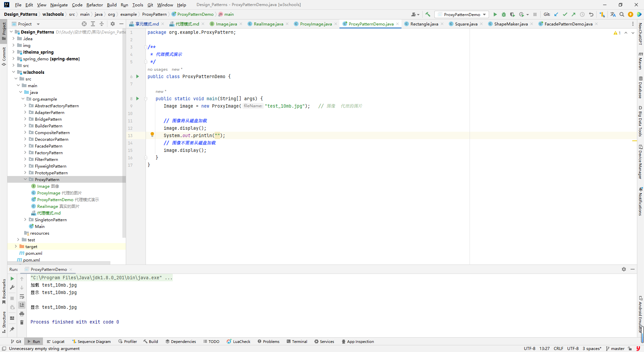This screenshot has width=644, height=352.
Task: Switch to the FacadePatternDemo.java tab
Action: tap(568, 24)
